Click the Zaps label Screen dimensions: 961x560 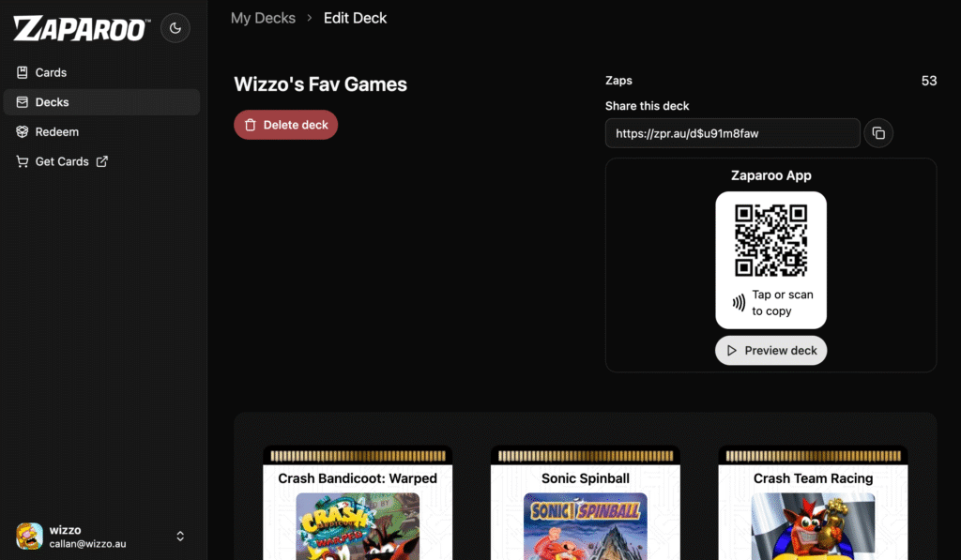(618, 81)
